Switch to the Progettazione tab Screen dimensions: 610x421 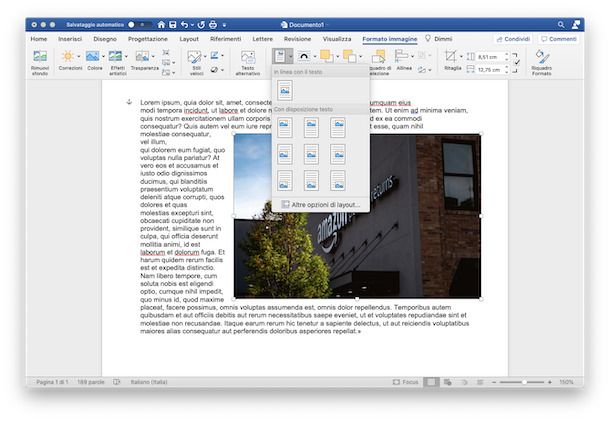point(148,39)
